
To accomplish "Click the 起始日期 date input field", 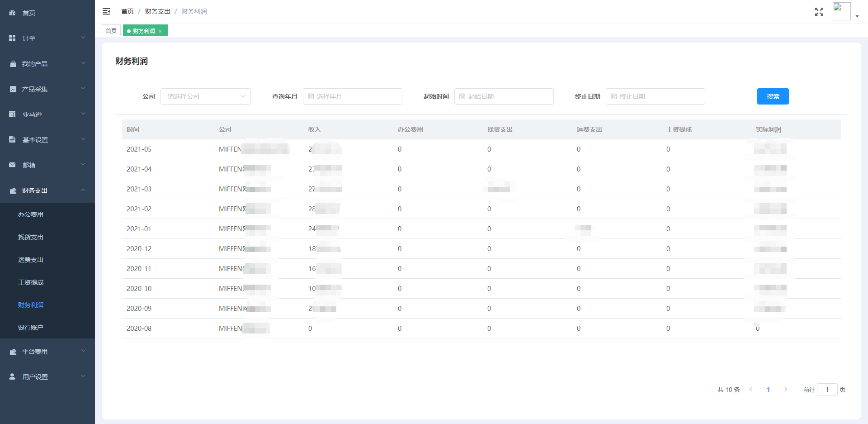I will (x=504, y=96).
